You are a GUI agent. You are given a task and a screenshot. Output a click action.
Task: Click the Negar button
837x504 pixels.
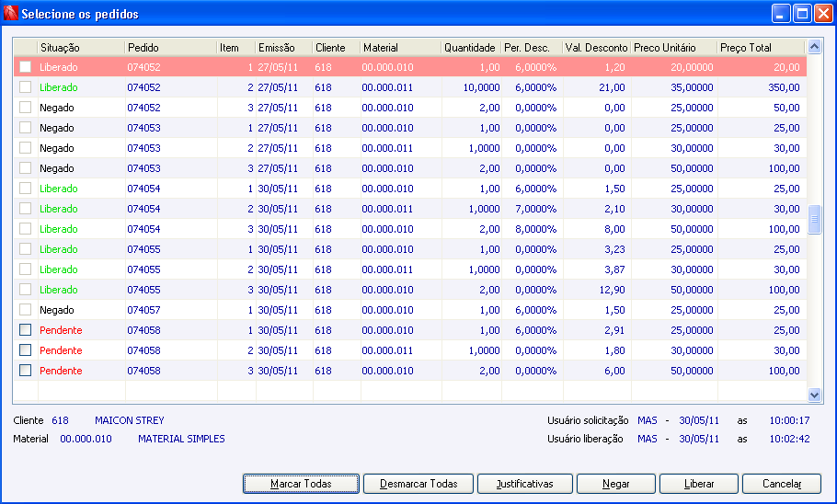click(x=616, y=484)
